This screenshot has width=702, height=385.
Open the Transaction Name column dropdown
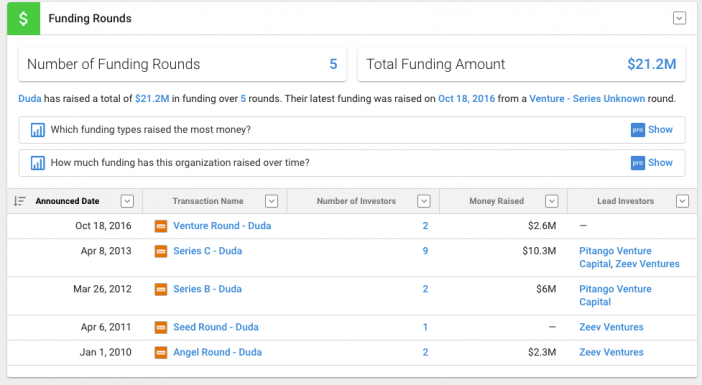(x=271, y=201)
